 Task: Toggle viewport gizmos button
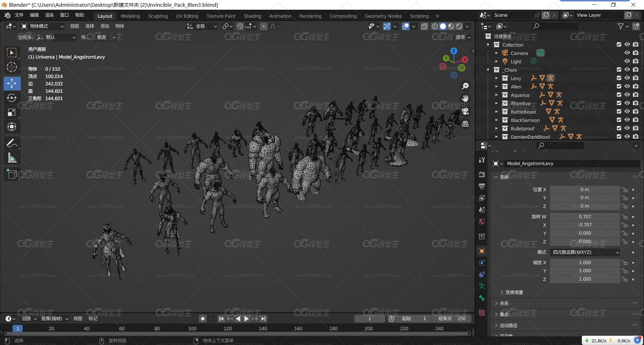pos(387,26)
